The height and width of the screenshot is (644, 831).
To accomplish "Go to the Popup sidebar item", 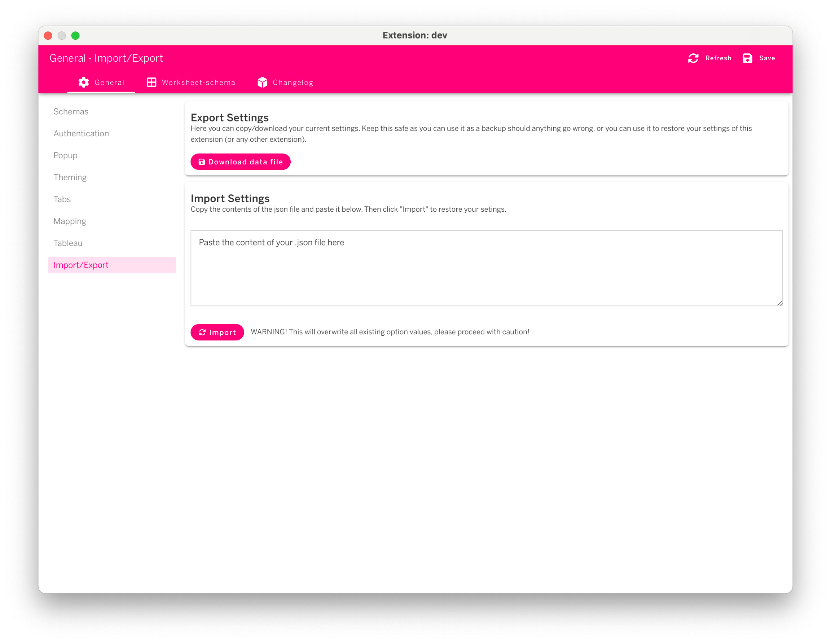I will point(65,155).
